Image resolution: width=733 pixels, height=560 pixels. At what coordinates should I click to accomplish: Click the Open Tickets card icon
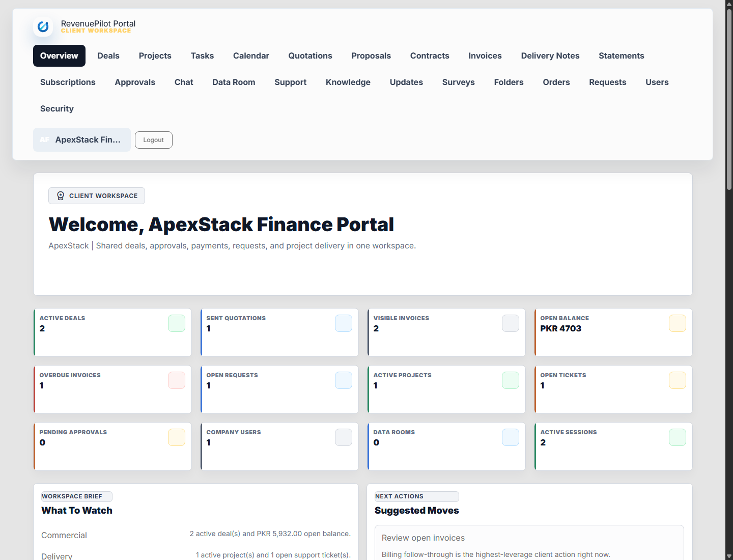tap(678, 380)
